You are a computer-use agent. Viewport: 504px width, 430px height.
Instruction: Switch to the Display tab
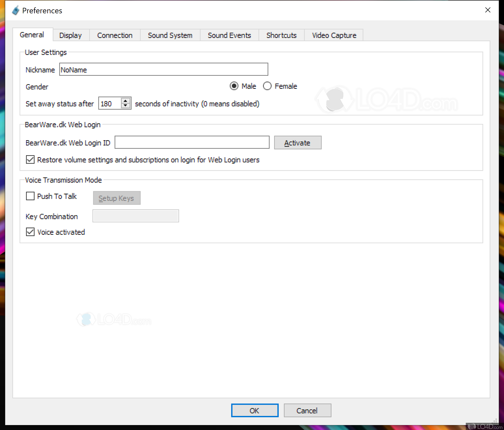pyautogui.click(x=70, y=35)
